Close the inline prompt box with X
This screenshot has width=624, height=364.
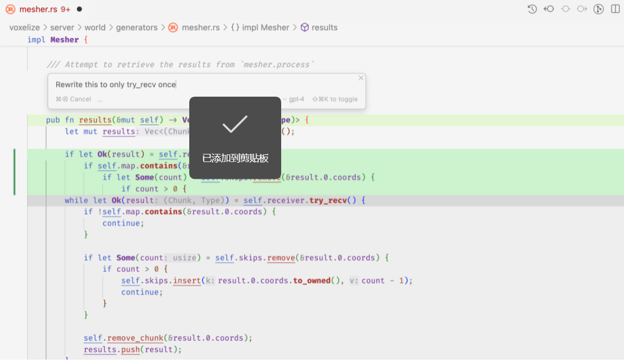[361, 78]
